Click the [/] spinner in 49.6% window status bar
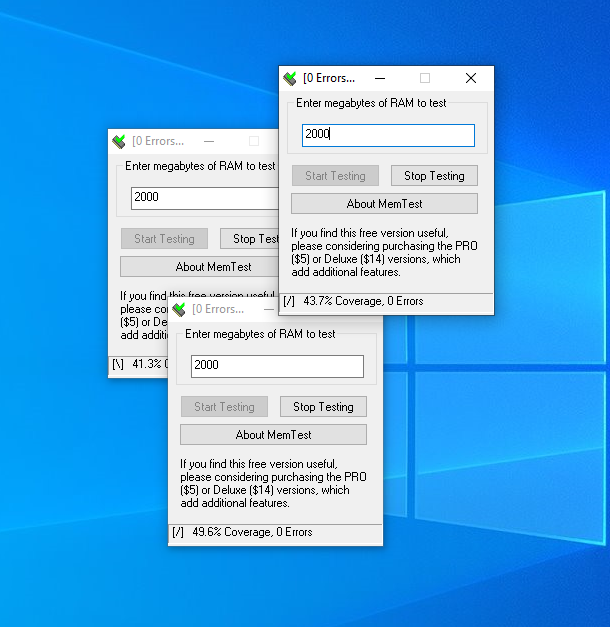Viewport: 610px width, 627px height. [x=178, y=532]
